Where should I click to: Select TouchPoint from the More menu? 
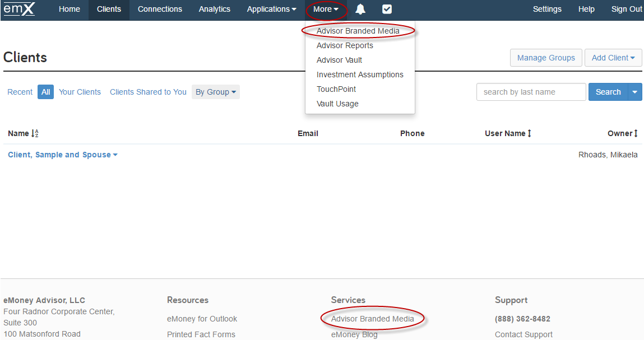pos(336,89)
